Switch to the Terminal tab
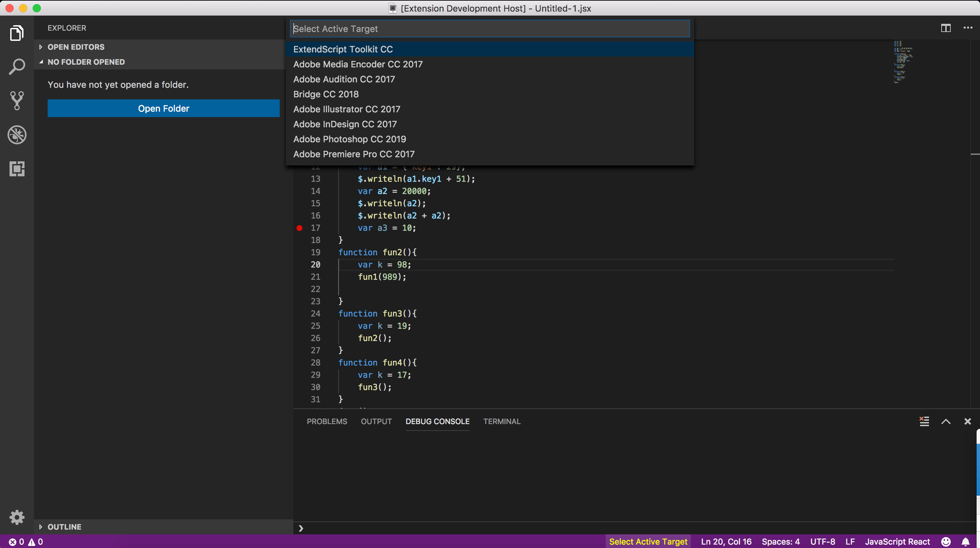Viewport: 980px width, 548px height. [x=502, y=421]
